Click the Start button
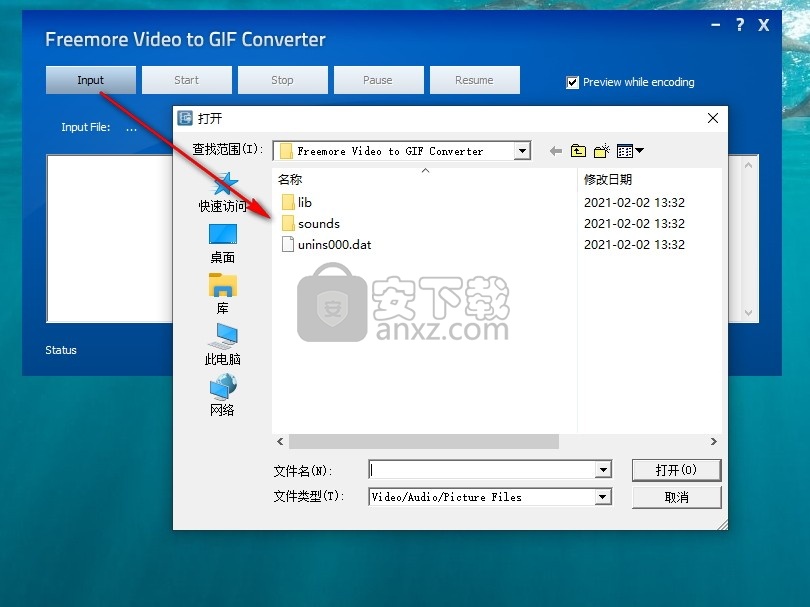The height and width of the screenshot is (607, 810). click(186, 80)
